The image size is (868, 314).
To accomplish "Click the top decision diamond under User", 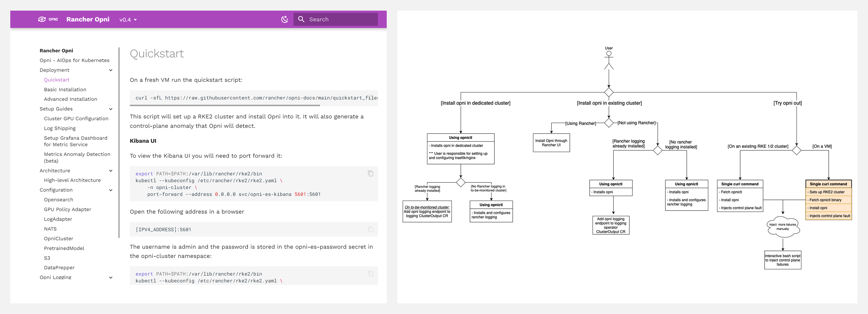I will 609,92.
